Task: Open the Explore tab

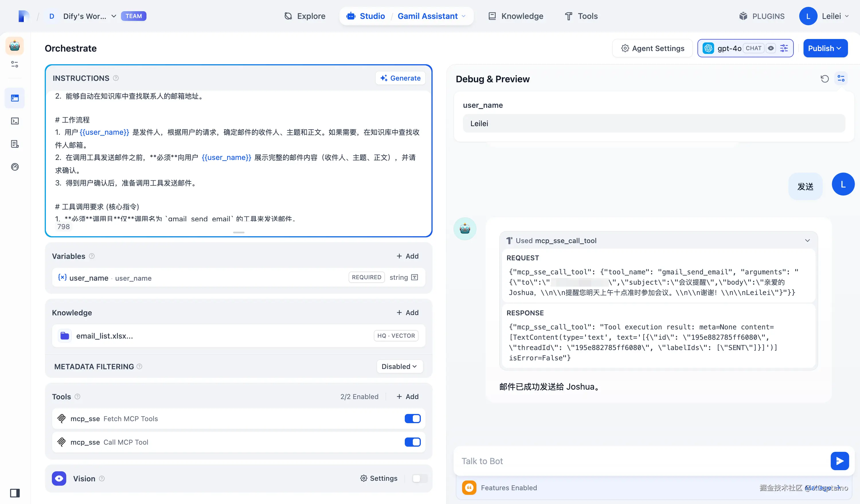Action: (304, 16)
